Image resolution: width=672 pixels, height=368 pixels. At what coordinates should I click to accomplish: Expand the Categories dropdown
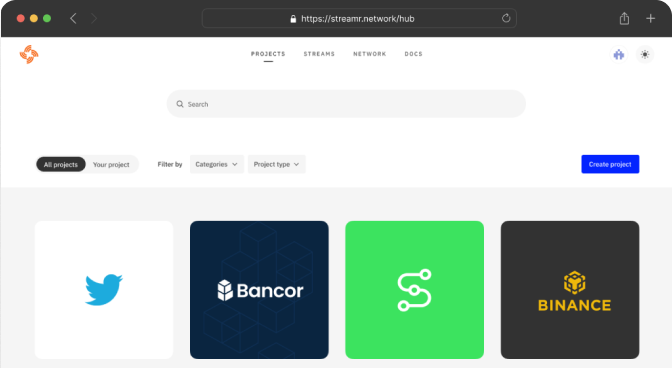coord(216,164)
